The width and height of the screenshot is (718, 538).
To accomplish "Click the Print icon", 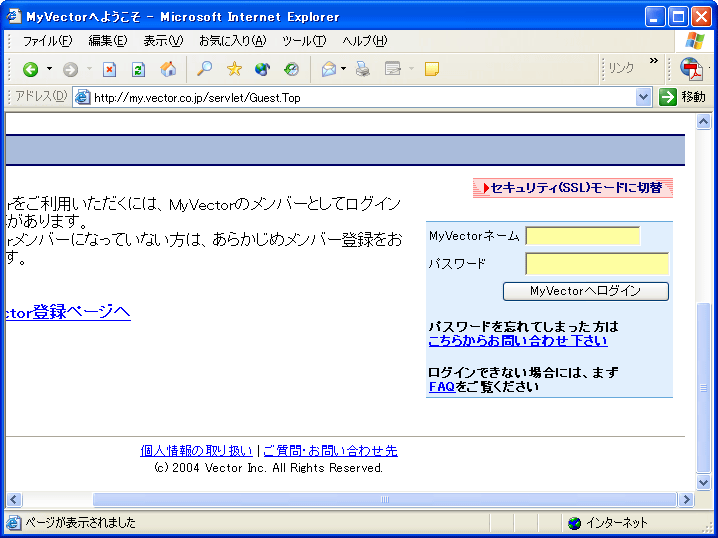I will [x=363, y=69].
